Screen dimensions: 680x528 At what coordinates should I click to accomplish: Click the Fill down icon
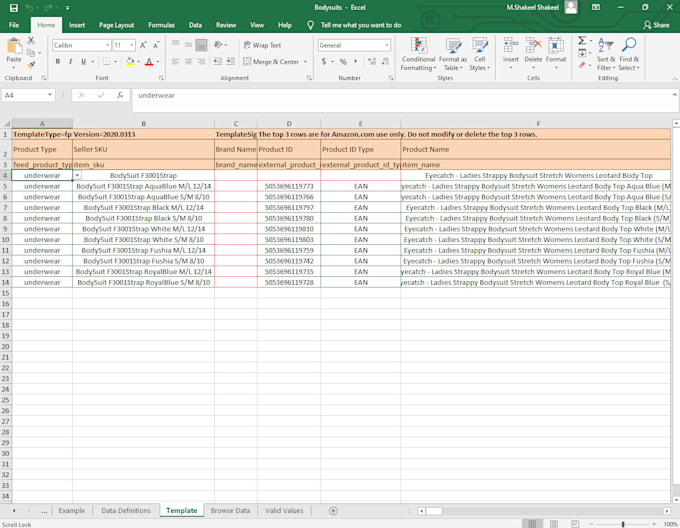(582, 53)
